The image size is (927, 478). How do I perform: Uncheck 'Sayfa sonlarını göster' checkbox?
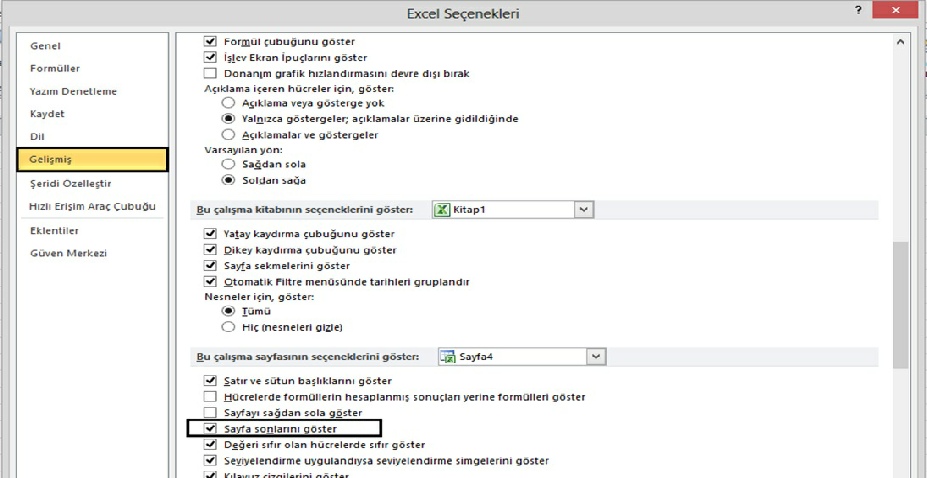click(210, 428)
